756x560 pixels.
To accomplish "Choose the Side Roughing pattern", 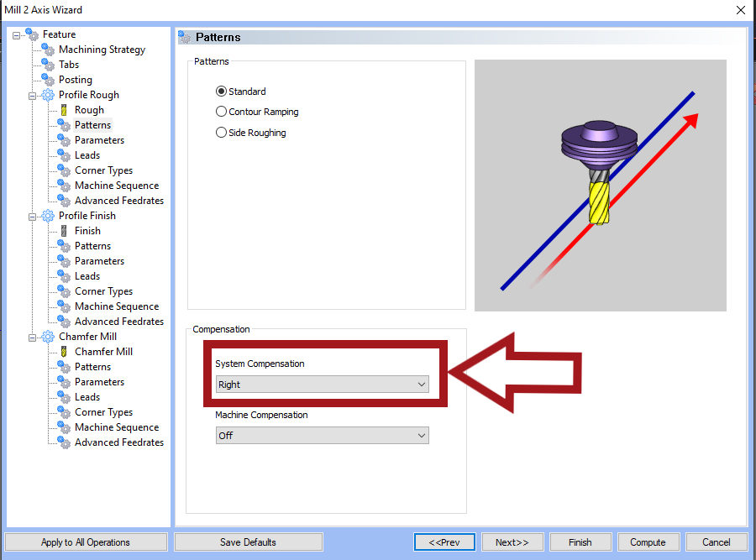I will (221, 132).
